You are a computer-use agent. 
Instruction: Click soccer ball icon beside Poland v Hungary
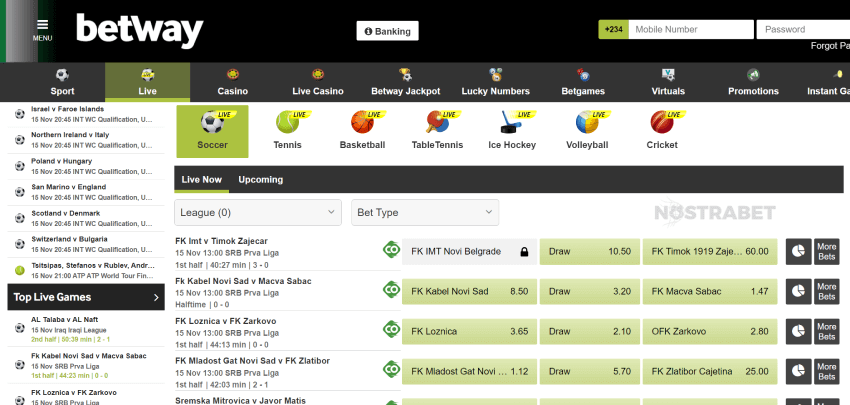click(20, 166)
